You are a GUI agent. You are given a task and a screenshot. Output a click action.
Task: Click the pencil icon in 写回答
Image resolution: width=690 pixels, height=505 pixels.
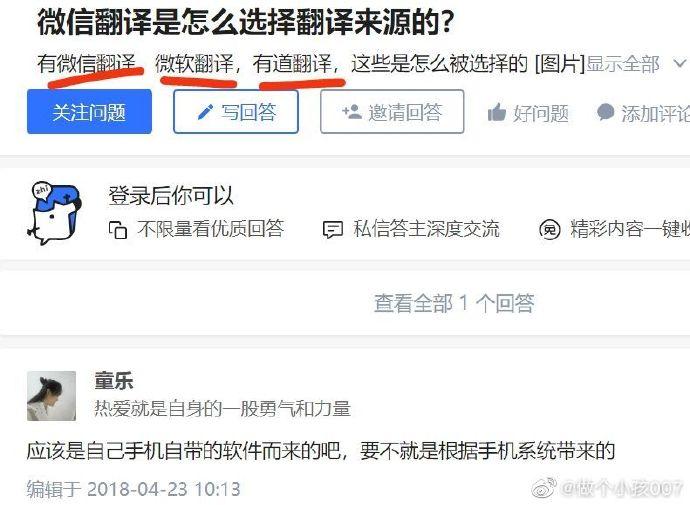pyautogui.click(x=205, y=112)
